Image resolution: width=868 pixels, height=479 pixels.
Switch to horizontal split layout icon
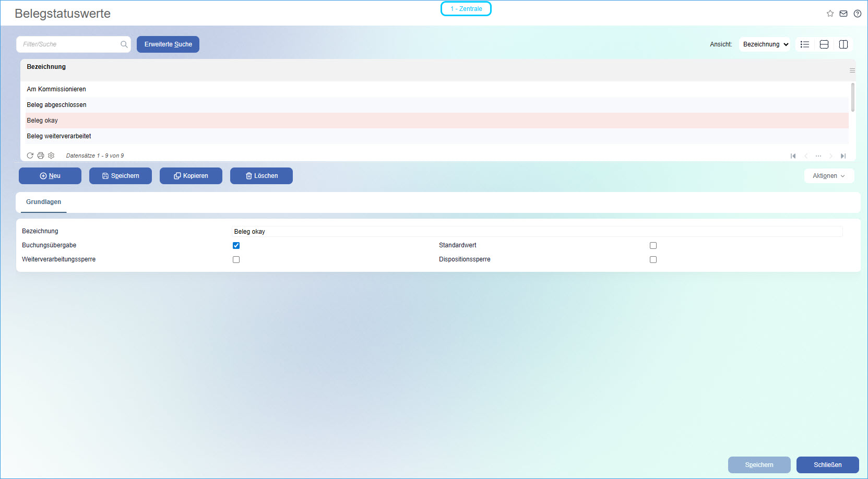point(824,44)
